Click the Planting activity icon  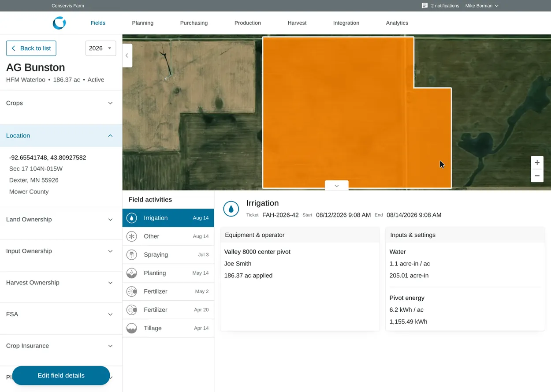(x=132, y=273)
